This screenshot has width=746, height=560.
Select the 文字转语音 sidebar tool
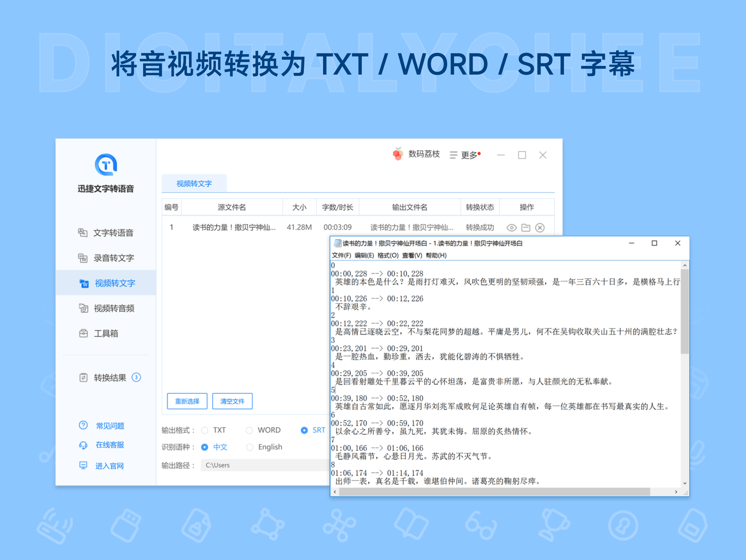(114, 233)
